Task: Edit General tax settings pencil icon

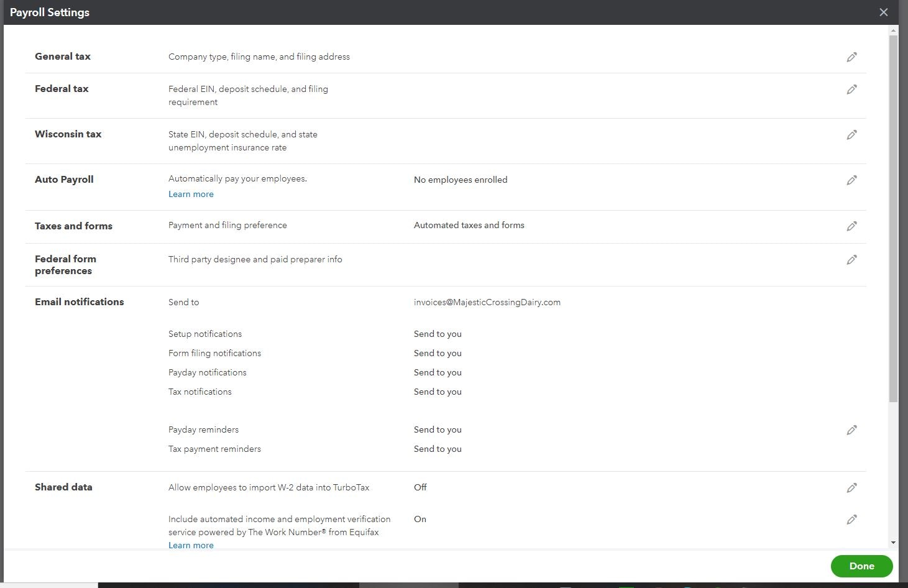Action: (851, 57)
